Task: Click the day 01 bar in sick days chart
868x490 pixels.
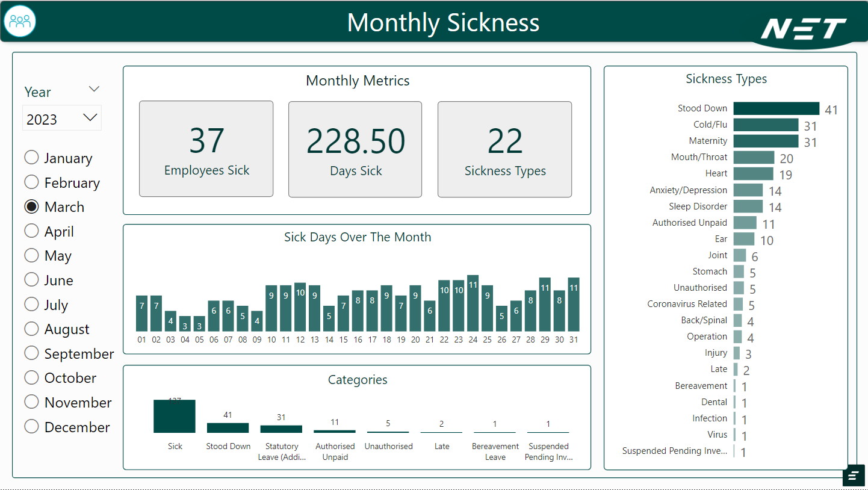Action: point(141,313)
